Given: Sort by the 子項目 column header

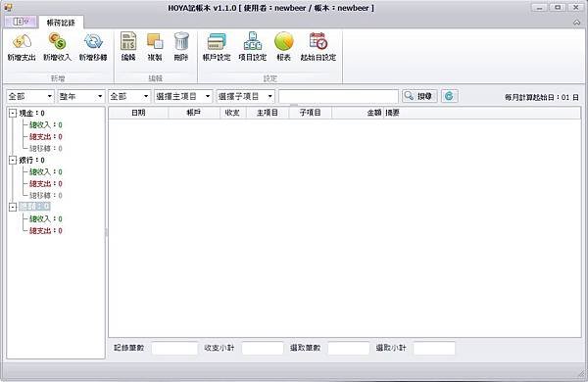Looking at the screenshot, I should pyautogui.click(x=310, y=113).
